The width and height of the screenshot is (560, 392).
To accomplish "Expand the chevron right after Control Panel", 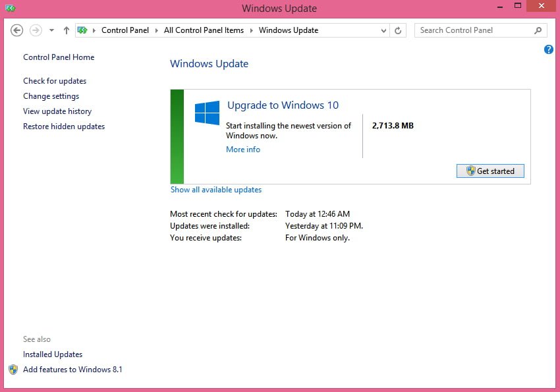I will 157,30.
